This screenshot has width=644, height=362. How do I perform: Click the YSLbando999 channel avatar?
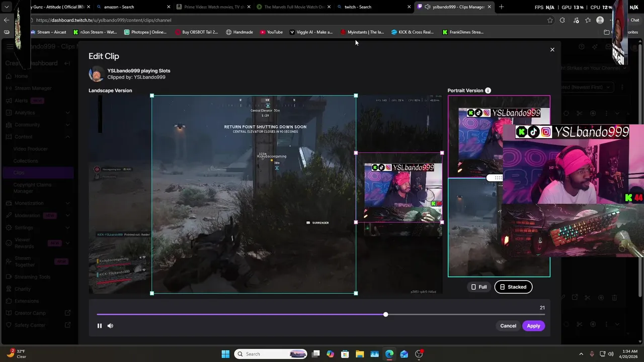point(97,74)
